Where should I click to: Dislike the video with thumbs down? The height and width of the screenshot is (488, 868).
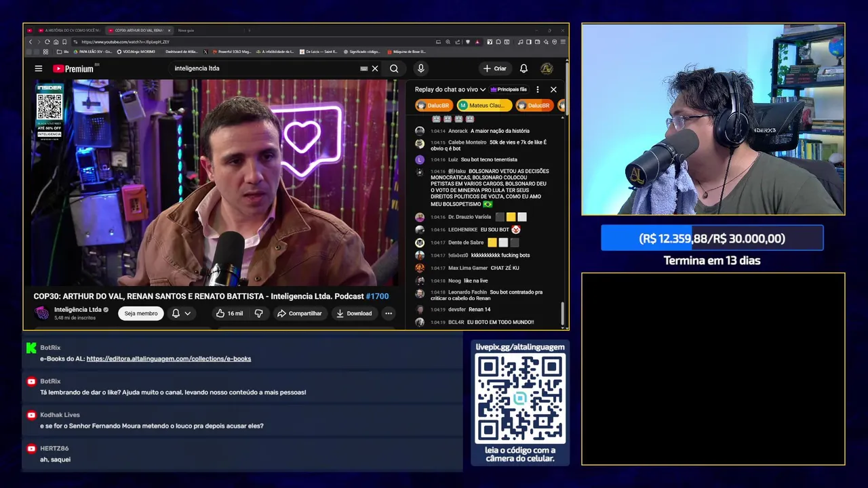pyautogui.click(x=258, y=313)
